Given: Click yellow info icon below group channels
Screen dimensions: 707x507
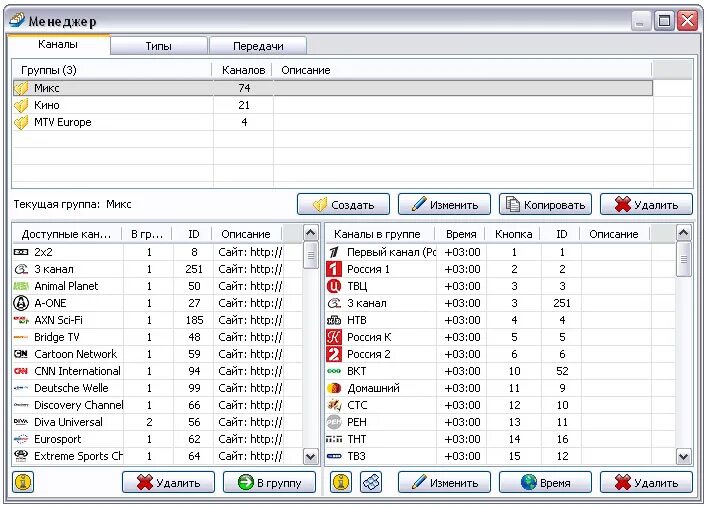Looking at the screenshot, I should point(341,482).
